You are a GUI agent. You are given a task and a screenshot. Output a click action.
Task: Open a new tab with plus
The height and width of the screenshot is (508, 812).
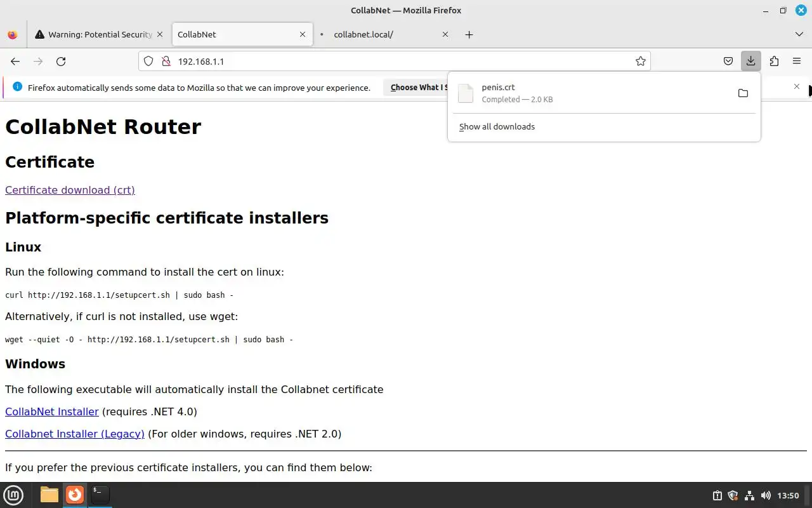(x=469, y=34)
